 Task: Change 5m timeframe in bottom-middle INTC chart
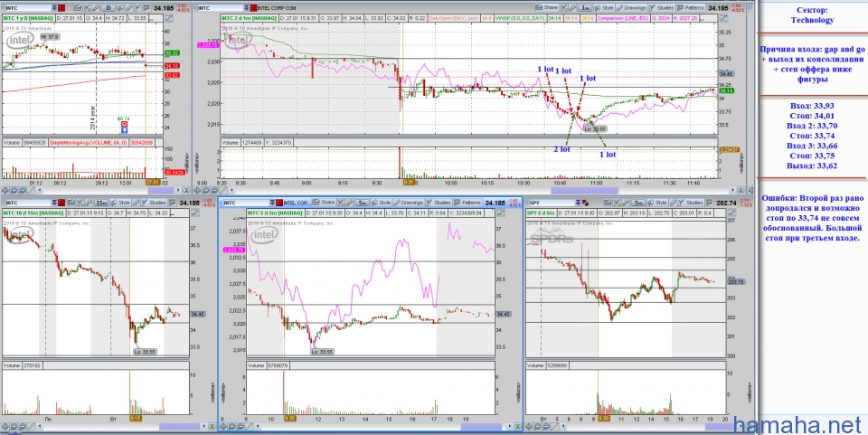[x=363, y=203]
